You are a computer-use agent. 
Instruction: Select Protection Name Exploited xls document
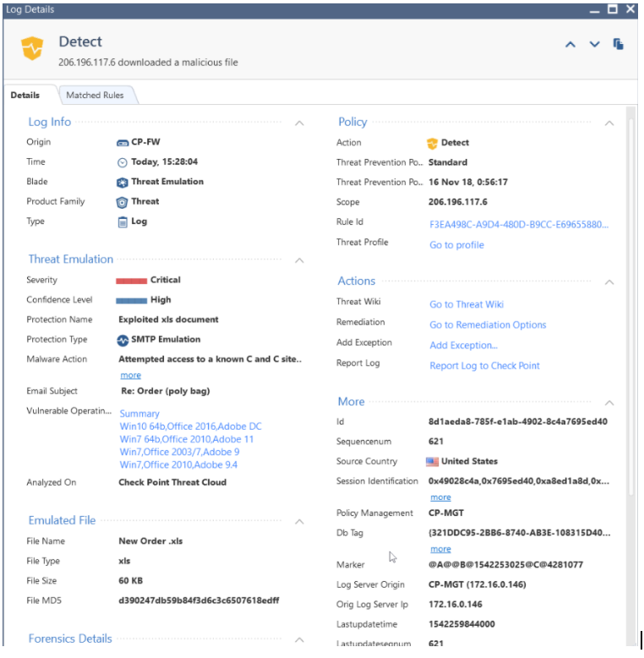click(168, 320)
